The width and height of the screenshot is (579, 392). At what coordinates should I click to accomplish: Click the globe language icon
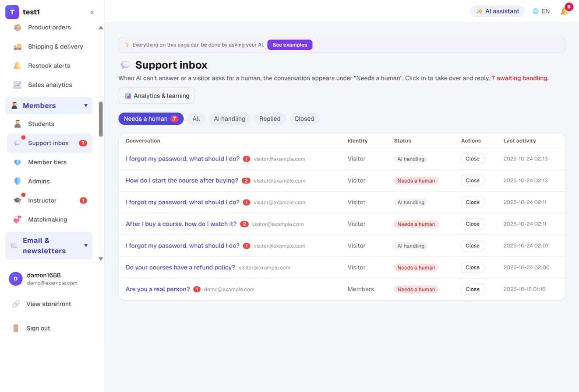coord(535,11)
